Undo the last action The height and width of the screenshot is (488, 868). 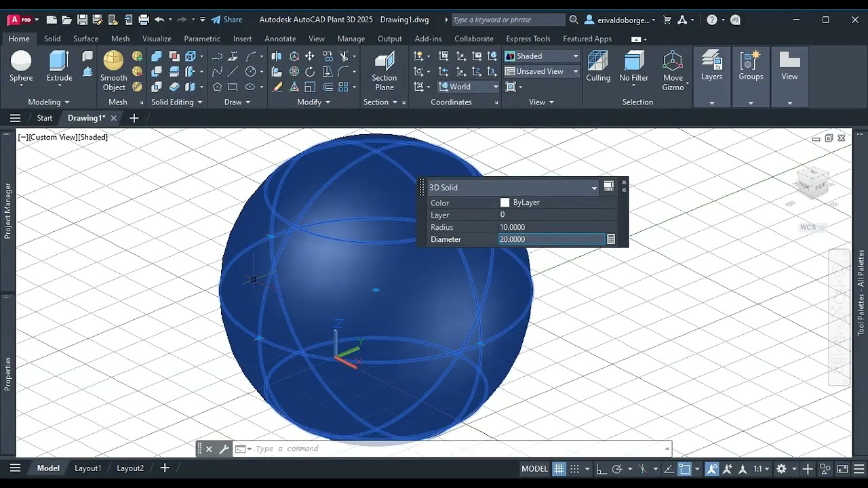pos(159,20)
